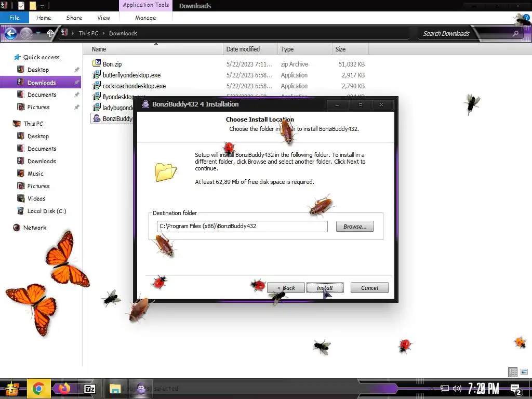Screen dimensions: 532x399
Task: Show hidden tray icons chevron
Action: click(x=432, y=389)
